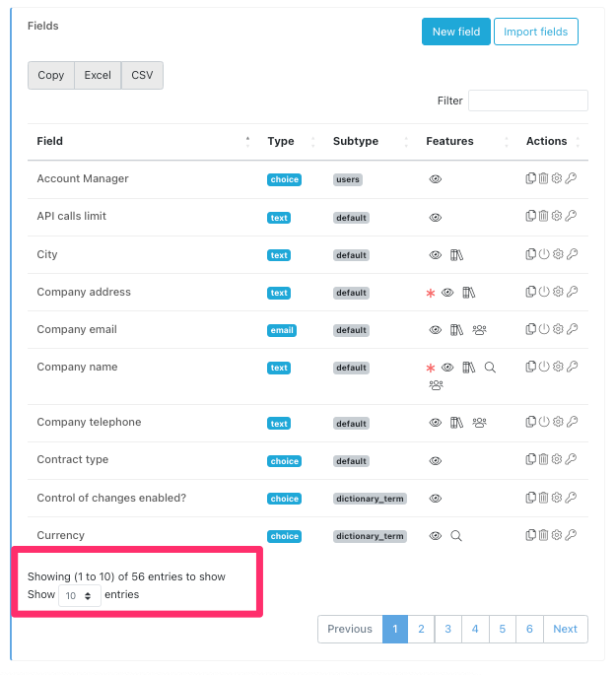
Task: Click the New field button
Action: (455, 32)
